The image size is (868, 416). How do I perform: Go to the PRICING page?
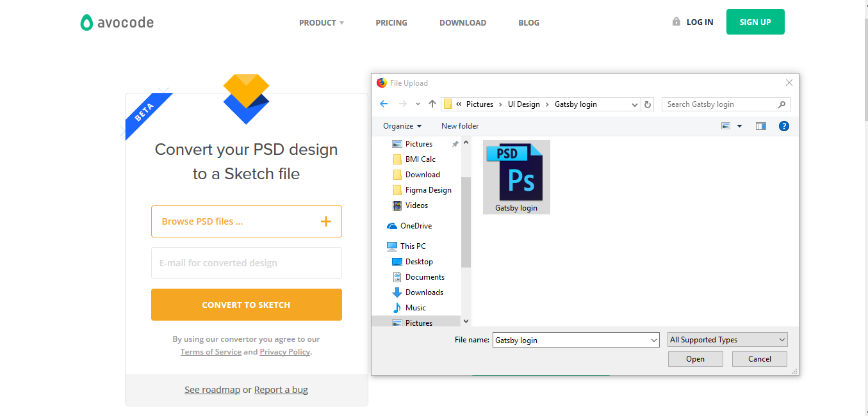391,22
